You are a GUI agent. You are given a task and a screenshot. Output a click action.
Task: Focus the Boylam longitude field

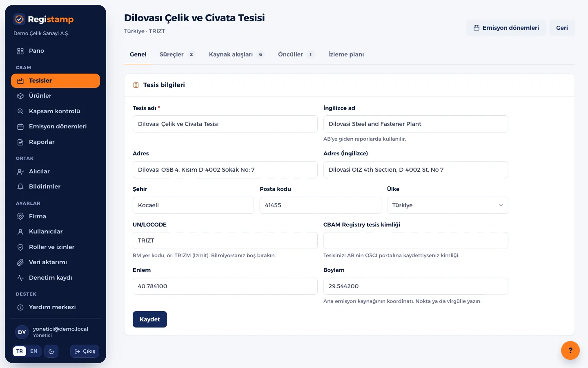click(416, 286)
